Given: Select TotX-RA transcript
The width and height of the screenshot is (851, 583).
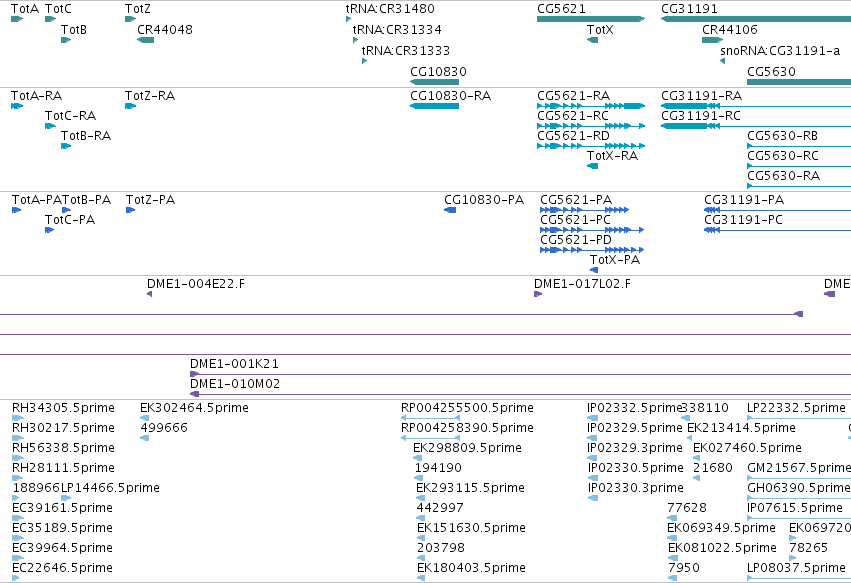Looking at the screenshot, I should coord(593,166).
